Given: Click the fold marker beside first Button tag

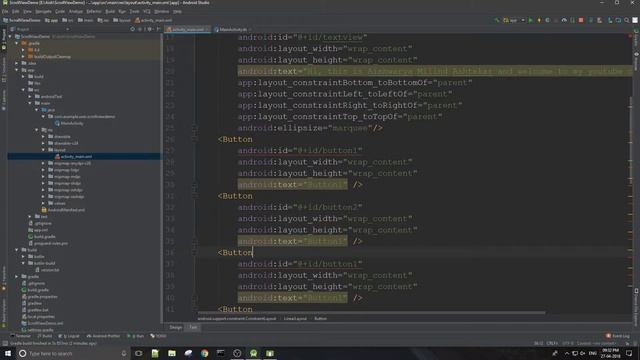Looking at the screenshot, I should pyautogui.click(x=195, y=140).
